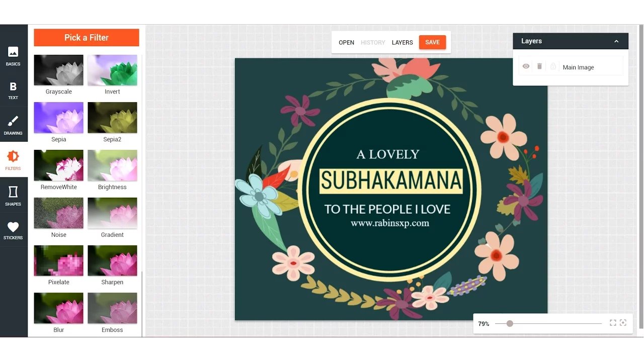Viewport: 644px width, 362px height.
Task: Collapse the Layers panel chevron
Action: click(616, 41)
